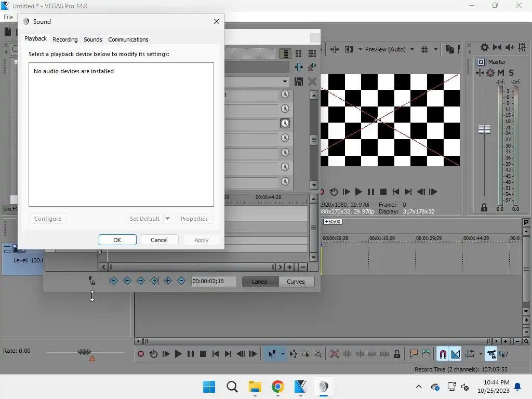Stop playback in the main timeline transport
Viewport: 532px width, 399px height.
click(203, 354)
